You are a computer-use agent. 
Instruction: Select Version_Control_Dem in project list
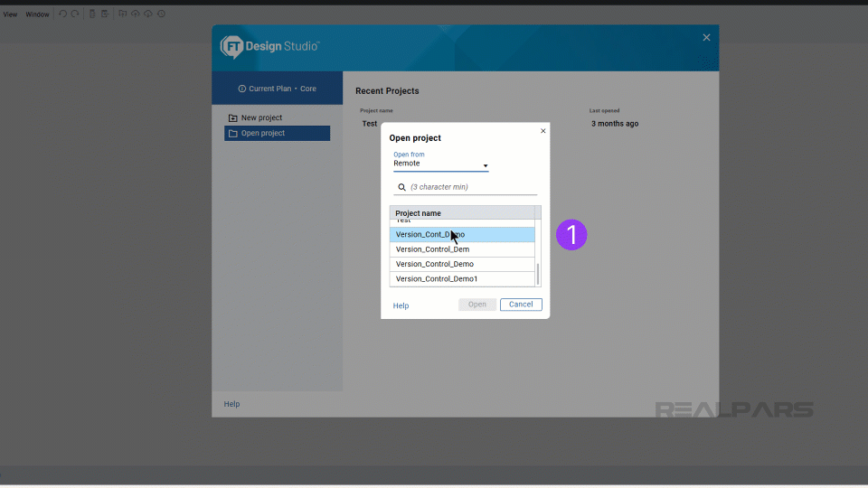click(462, 249)
